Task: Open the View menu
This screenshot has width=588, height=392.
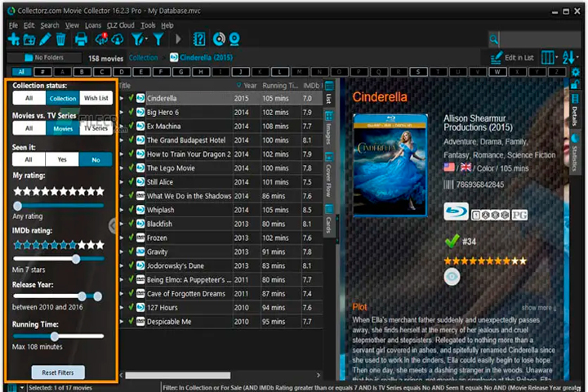Action: [x=72, y=25]
